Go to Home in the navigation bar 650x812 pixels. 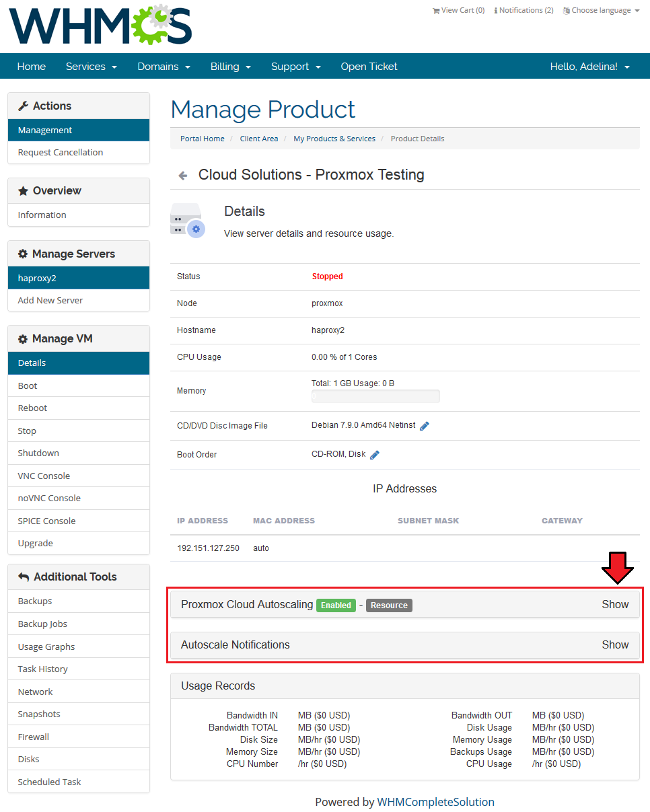pos(32,67)
